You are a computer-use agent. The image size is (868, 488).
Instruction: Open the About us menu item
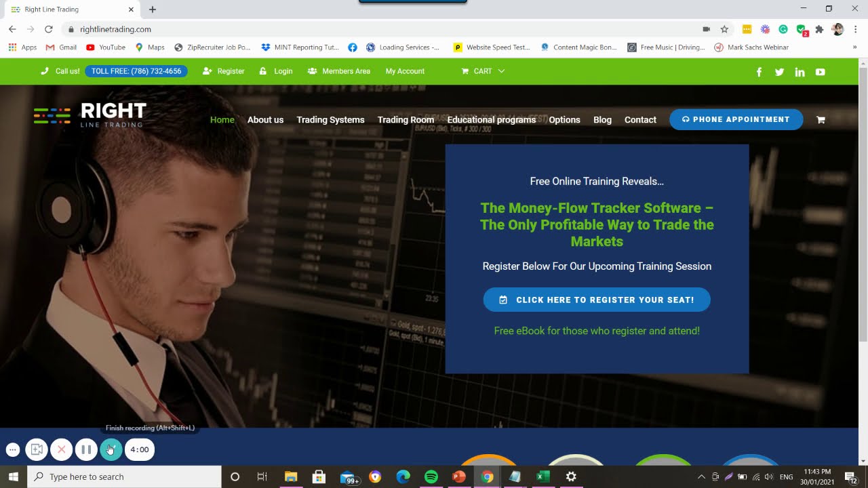pyautogui.click(x=265, y=120)
